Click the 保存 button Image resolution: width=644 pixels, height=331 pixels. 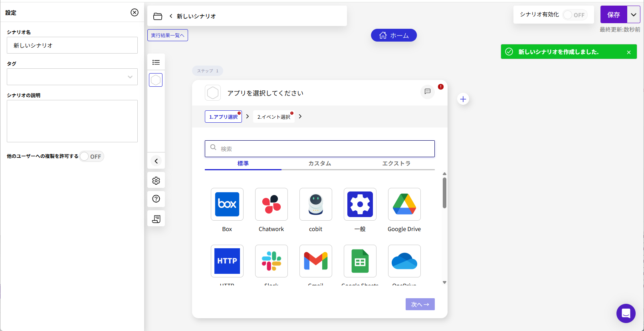point(614,15)
